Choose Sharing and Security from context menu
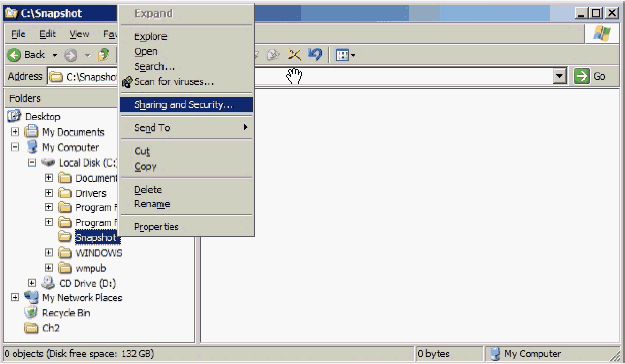Viewport: 625px width, 364px height. [x=186, y=104]
